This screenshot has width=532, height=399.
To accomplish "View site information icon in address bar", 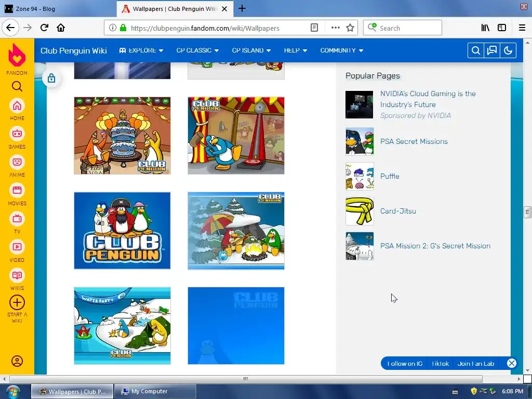I will pos(112,28).
